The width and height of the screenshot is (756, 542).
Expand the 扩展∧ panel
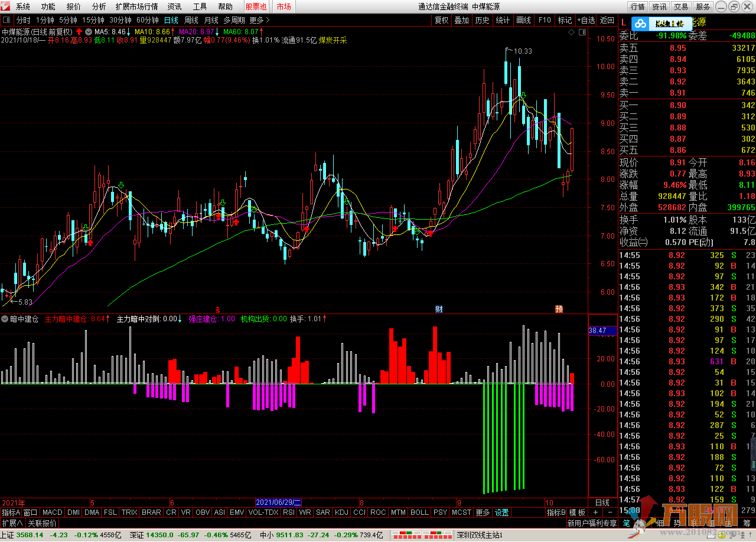(12, 523)
